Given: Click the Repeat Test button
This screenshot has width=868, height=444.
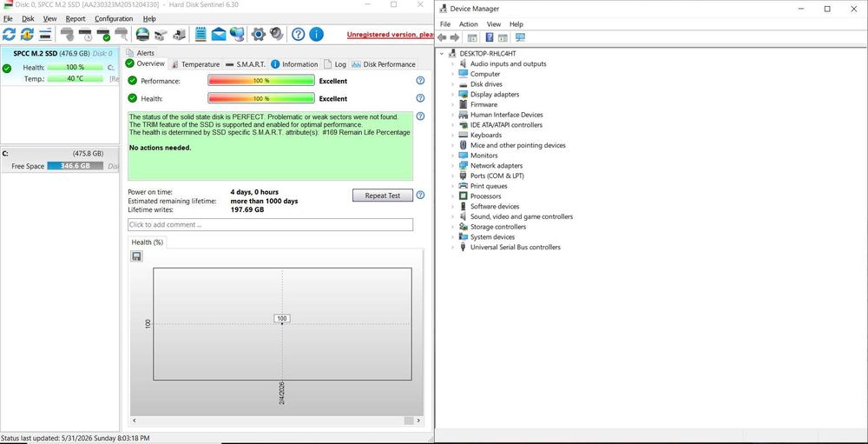Looking at the screenshot, I should tap(383, 195).
